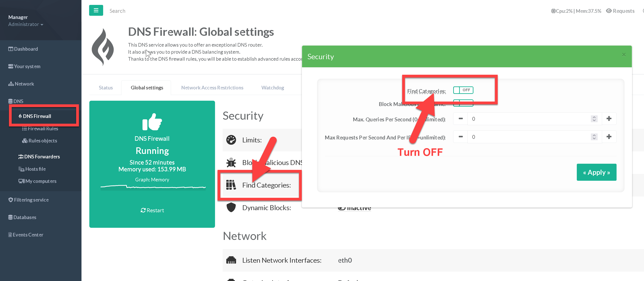Viewport: 644px width, 281px height.
Task: Increase Max Queries Per Second with plus
Action: 609,119
